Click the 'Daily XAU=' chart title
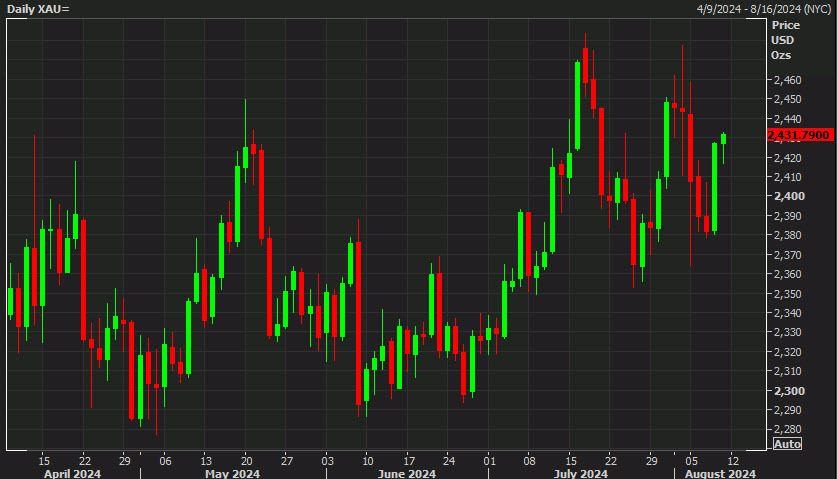Screen dimensions: 837x479 pos(38,9)
